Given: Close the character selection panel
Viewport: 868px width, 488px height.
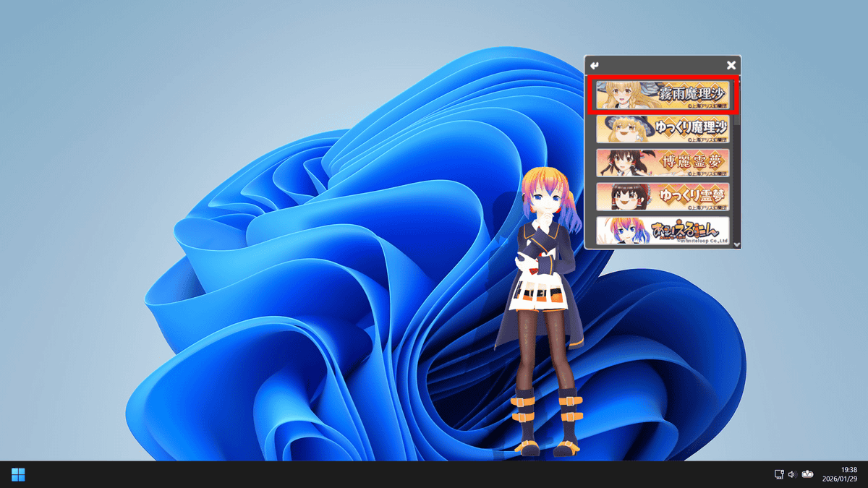Looking at the screenshot, I should (731, 65).
